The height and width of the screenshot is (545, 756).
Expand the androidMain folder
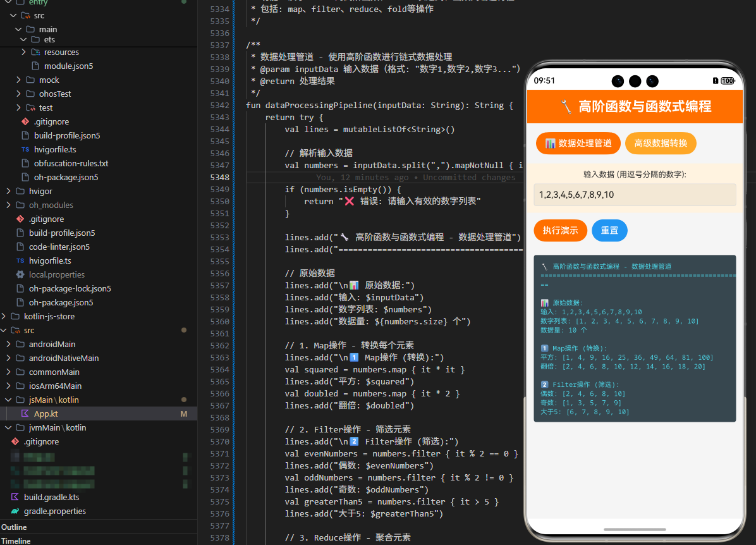[8, 345]
